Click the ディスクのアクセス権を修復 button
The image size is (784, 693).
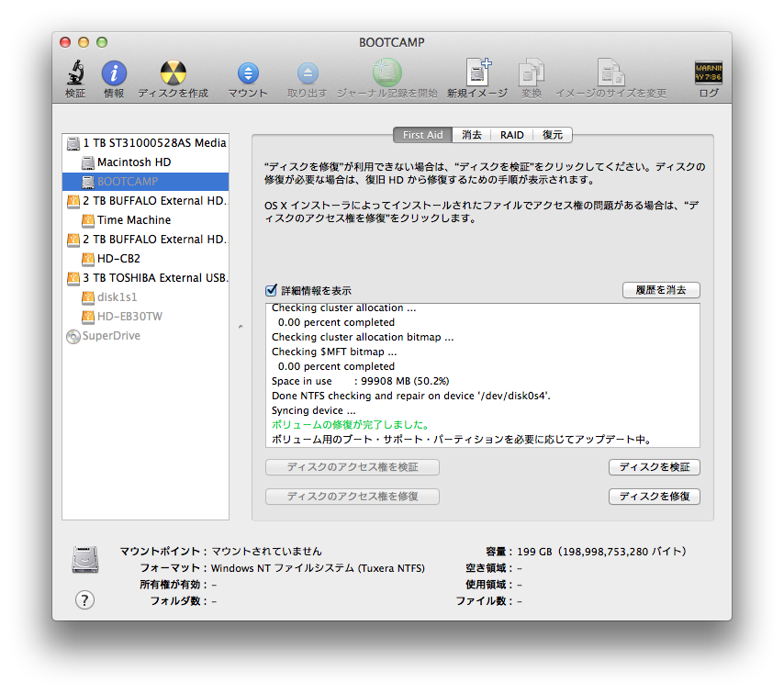tap(353, 497)
